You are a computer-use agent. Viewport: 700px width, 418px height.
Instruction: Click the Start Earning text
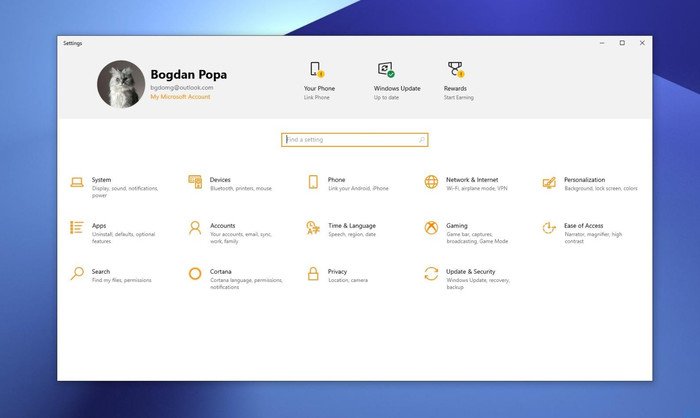[x=458, y=97]
